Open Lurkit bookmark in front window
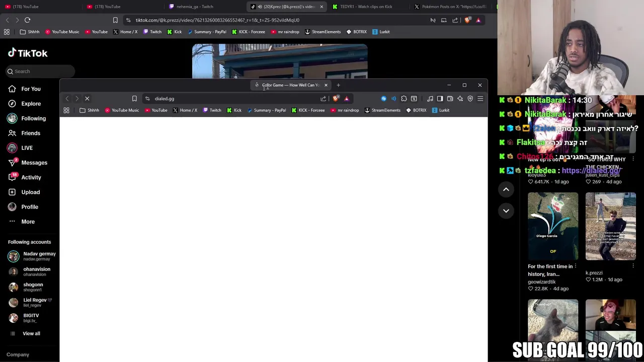The image size is (644, 362). click(x=440, y=110)
